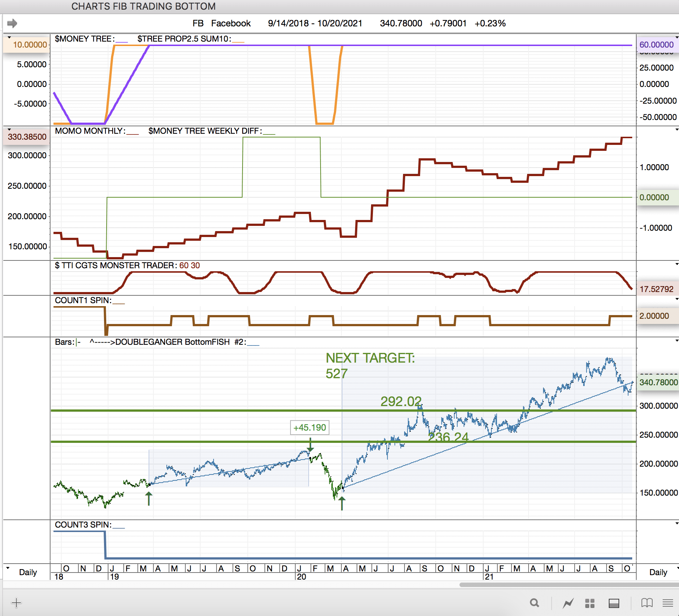
Task: Click the 330.38500 MOMO value label
Action: (x=27, y=137)
